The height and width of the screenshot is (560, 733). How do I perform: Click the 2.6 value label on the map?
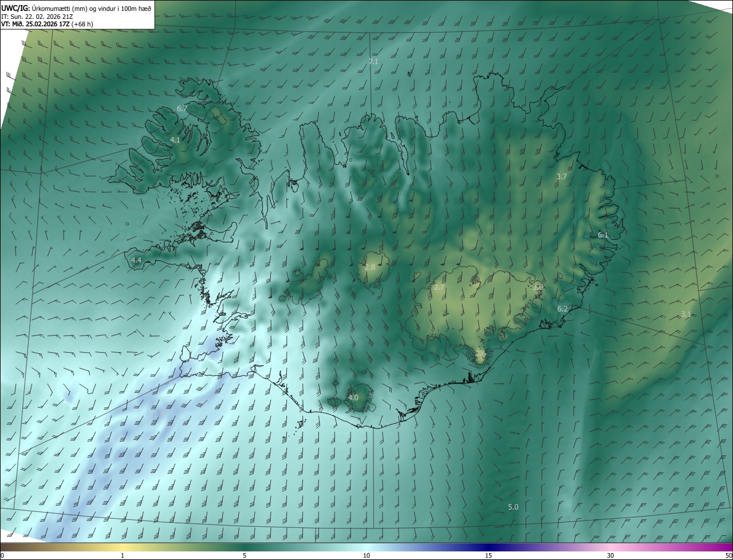pyautogui.click(x=480, y=354)
